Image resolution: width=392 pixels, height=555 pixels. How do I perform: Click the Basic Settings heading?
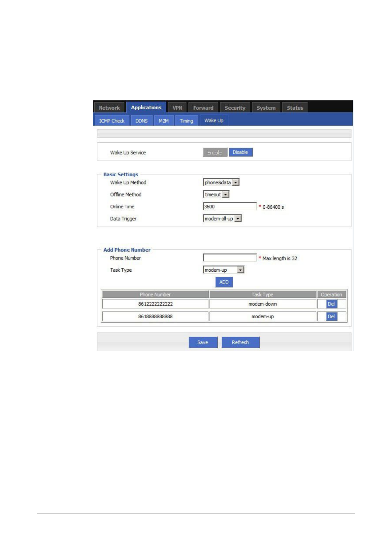point(121,174)
